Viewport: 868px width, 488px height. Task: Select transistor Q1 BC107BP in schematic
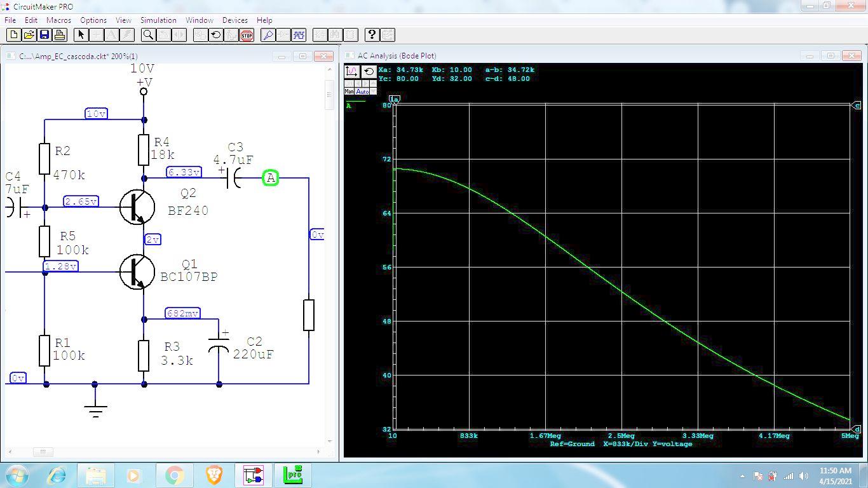pyautogui.click(x=137, y=271)
